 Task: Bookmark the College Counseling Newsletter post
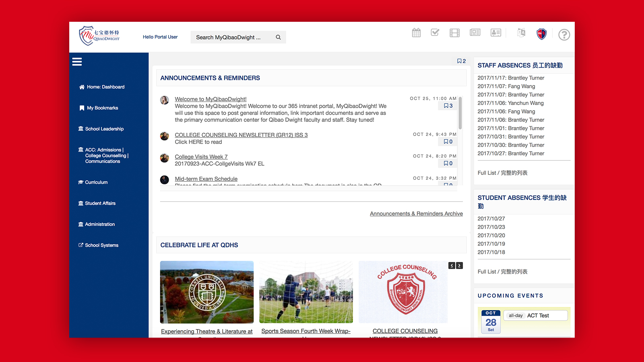click(448, 142)
